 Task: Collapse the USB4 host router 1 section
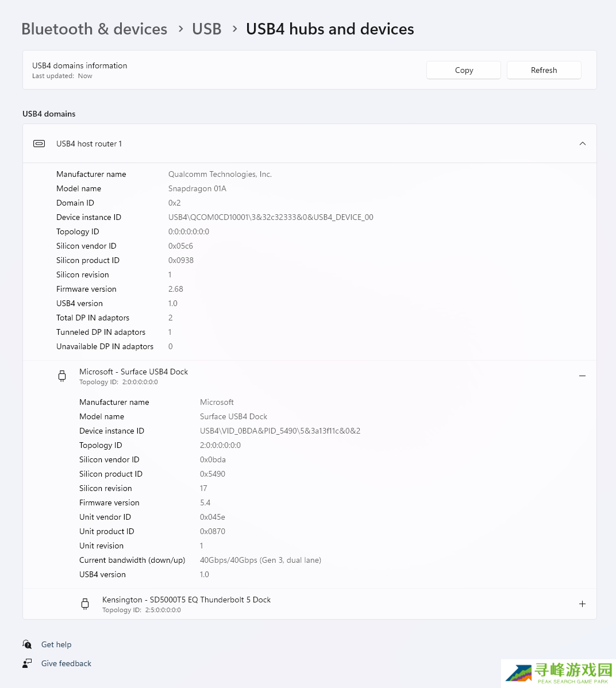[582, 144]
